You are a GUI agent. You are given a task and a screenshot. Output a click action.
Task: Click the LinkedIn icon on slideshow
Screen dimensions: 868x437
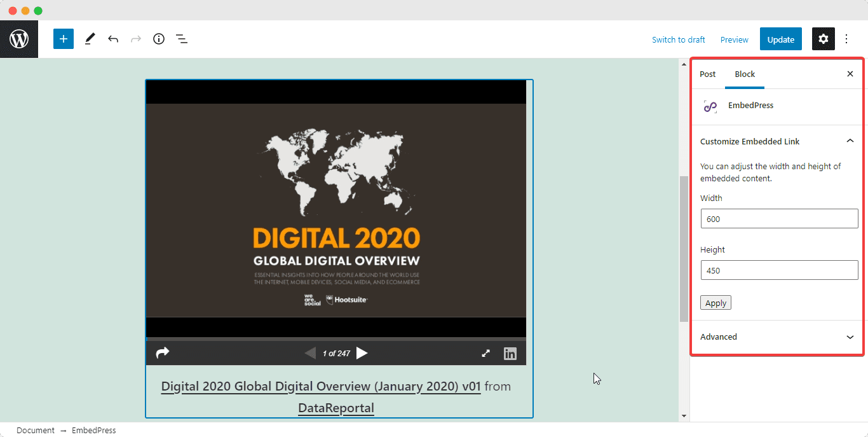tap(510, 354)
